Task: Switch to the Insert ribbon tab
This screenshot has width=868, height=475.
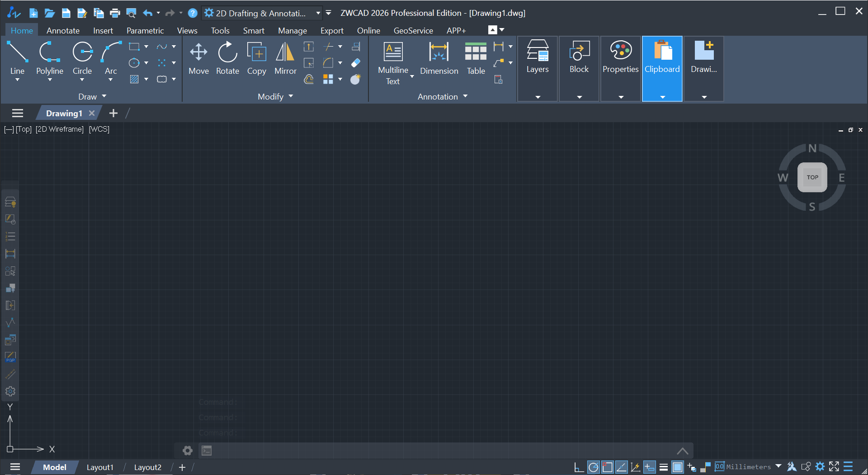Action: 103,30
